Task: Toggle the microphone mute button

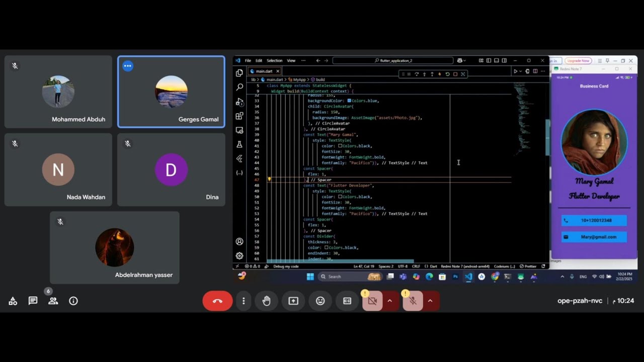Action: coord(413,301)
